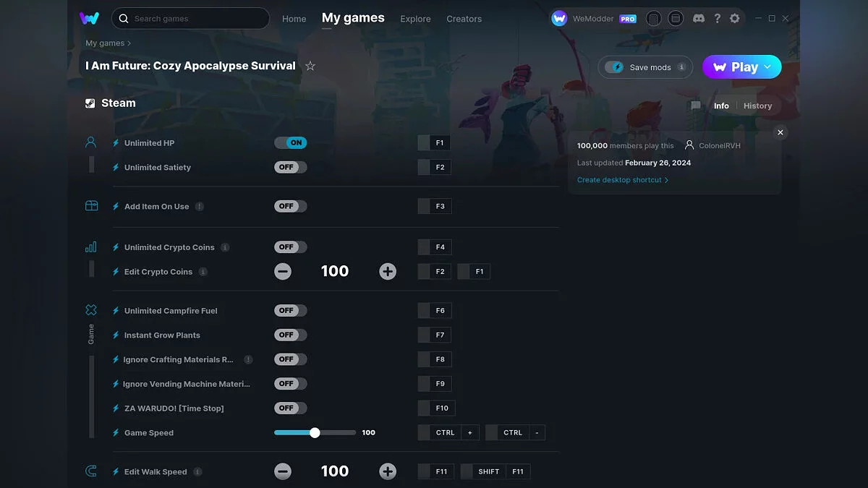Screen dimensions: 868x488
Task: Toggle the Save mods switch
Action: [x=615, y=67]
